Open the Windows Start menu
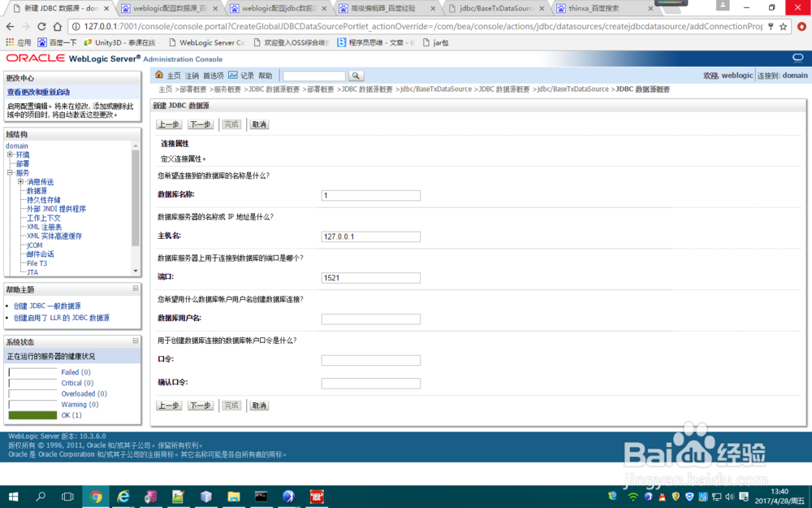 tap(14, 497)
